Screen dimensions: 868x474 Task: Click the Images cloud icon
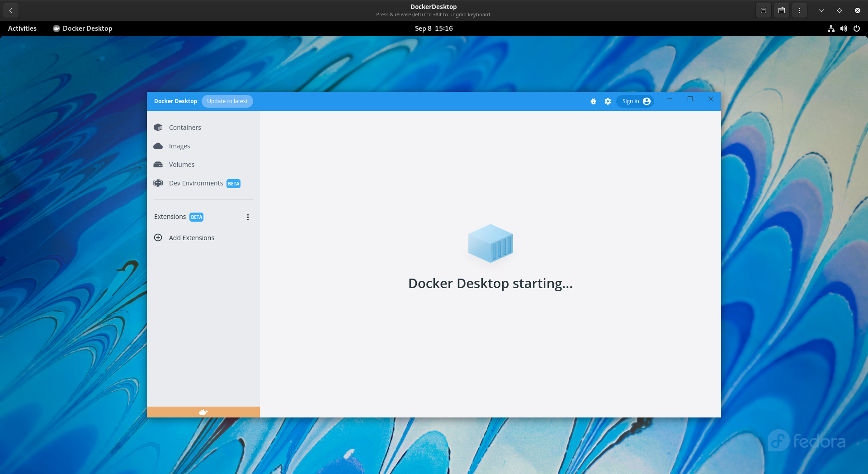click(x=158, y=146)
